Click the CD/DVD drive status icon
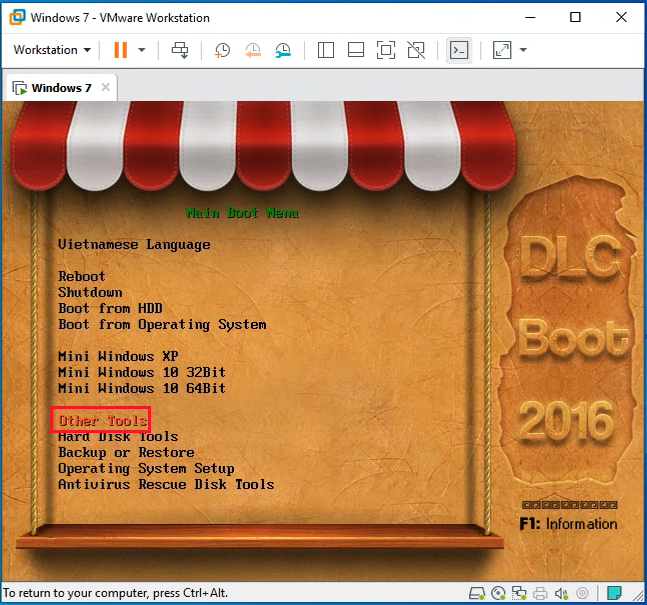The height and width of the screenshot is (605, 647). (x=498, y=593)
